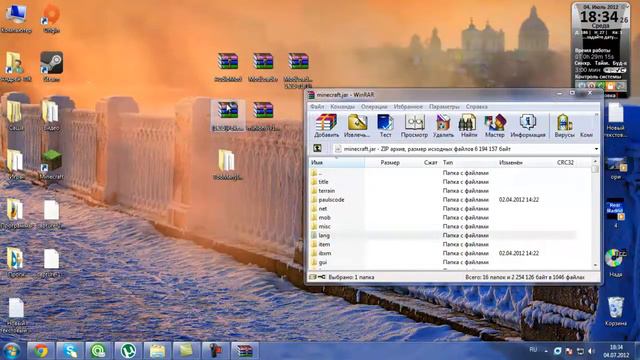The width and height of the screenshot is (640, 360).
Task: Click the key icon in WinRAR status bar
Action: pyautogui.click(x=322, y=277)
